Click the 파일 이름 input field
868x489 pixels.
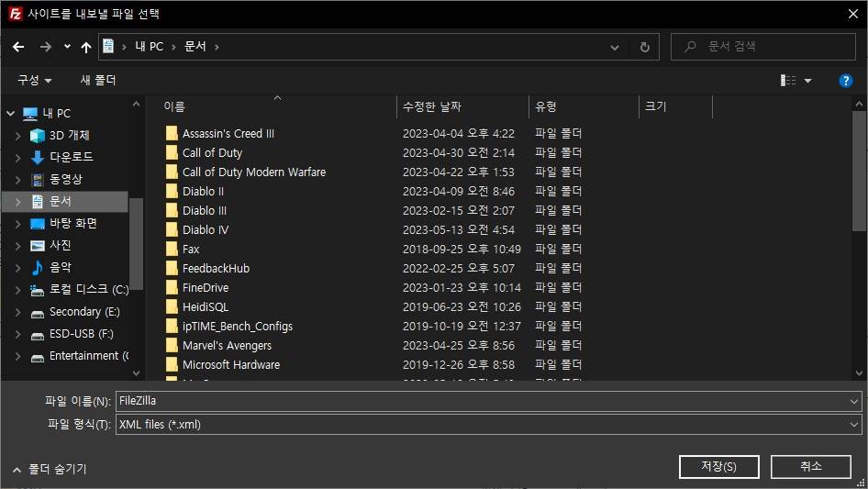pyautogui.click(x=482, y=401)
